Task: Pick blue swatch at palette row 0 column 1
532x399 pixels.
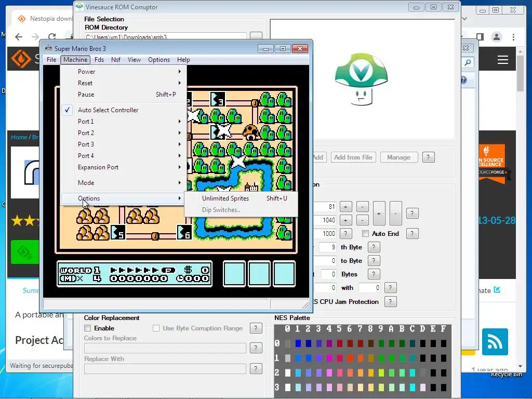Action: (298, 344)
